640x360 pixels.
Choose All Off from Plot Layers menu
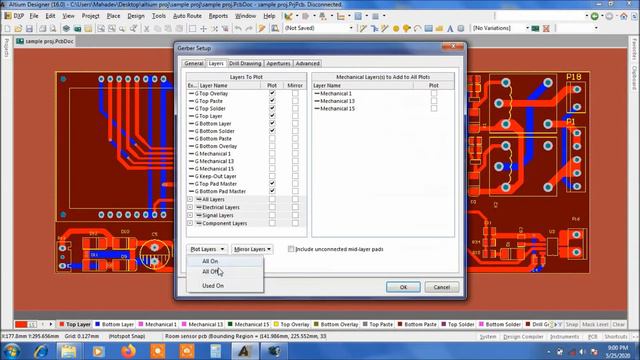225,272
